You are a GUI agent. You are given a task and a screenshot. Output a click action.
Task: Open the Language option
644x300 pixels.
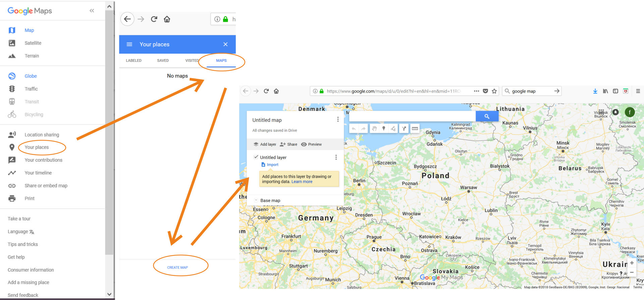pyautogui.click(x=21, y=232)
